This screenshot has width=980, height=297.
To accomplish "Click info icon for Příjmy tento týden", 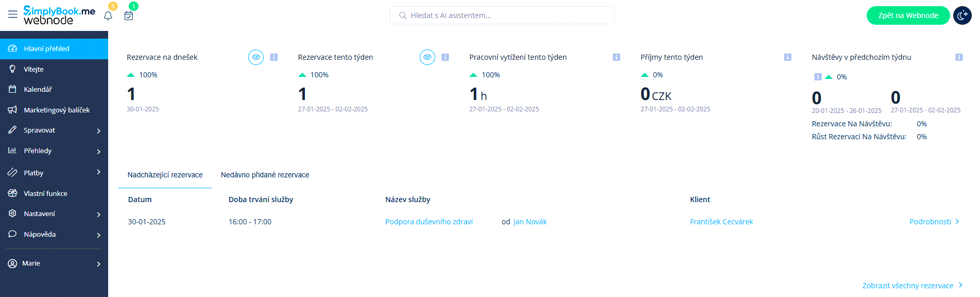I will pos(787,57).
